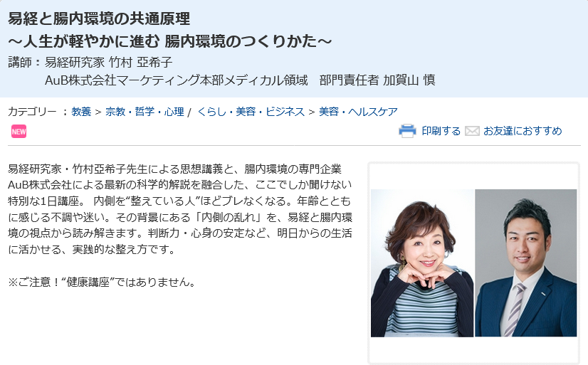Click the 講師 label
Image resolution: width=588 pixels, height=365 pixels.
click(20, 62)
